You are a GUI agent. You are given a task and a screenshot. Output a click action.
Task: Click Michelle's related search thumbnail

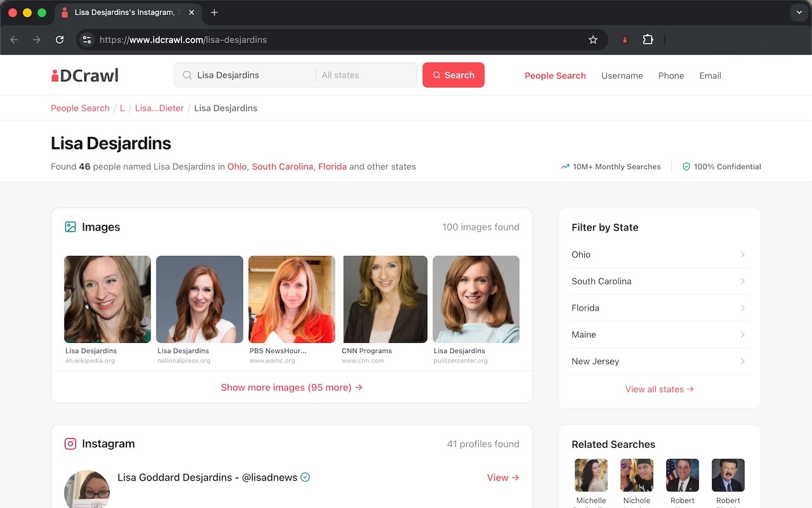click(591, 475)
